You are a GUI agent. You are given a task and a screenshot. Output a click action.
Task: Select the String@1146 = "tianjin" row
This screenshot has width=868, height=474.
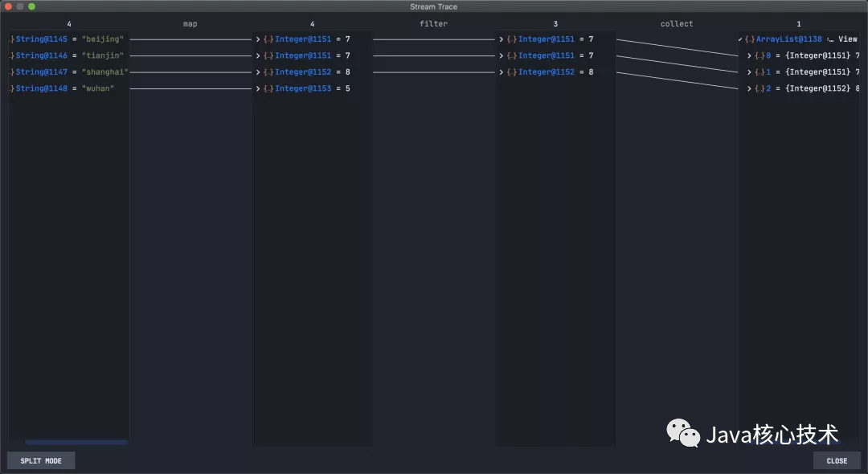68,56
